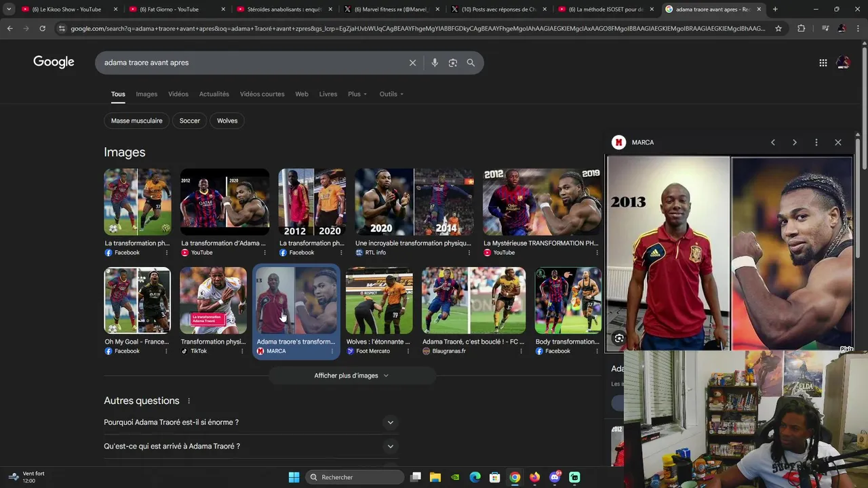Open Chrome media controls icon
Image resolution: width=868 pixels, height=488 pixels.
click(x=825, y=28)
